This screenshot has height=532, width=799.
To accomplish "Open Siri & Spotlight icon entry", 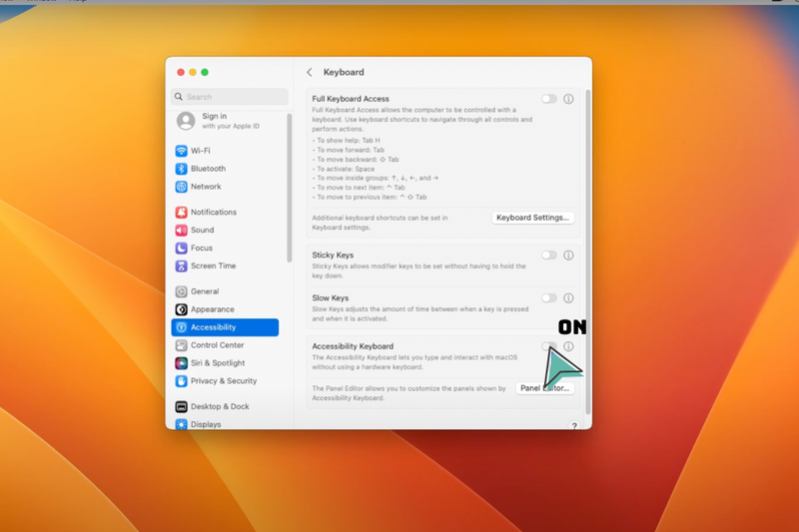I will (x=181, y=363).
